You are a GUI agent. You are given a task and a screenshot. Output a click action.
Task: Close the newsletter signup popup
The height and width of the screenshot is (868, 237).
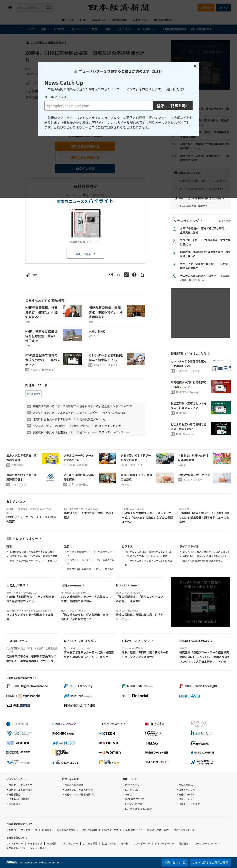pos(195,66)
